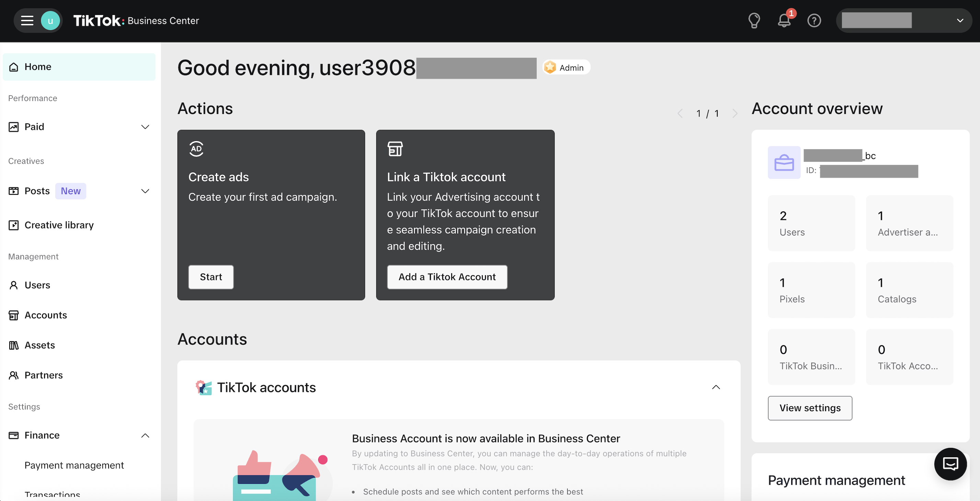Click the Add a Tiktok Account button

[447, 277]
